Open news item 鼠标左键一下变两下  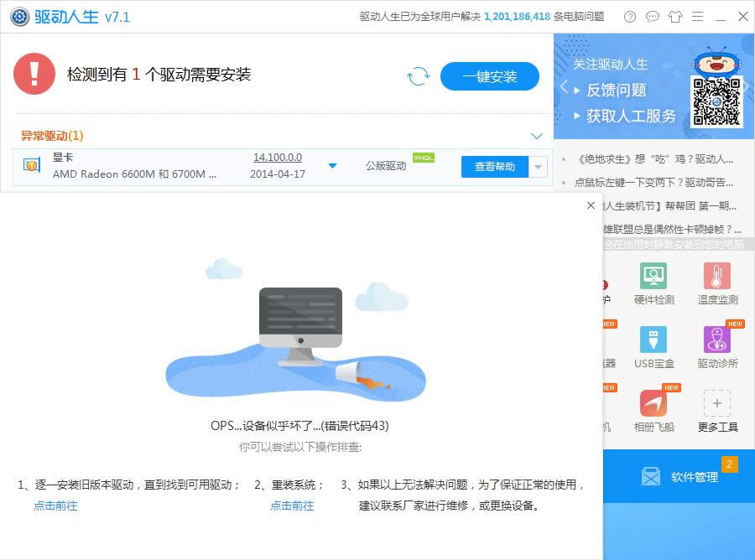click(x=653, y=183)
